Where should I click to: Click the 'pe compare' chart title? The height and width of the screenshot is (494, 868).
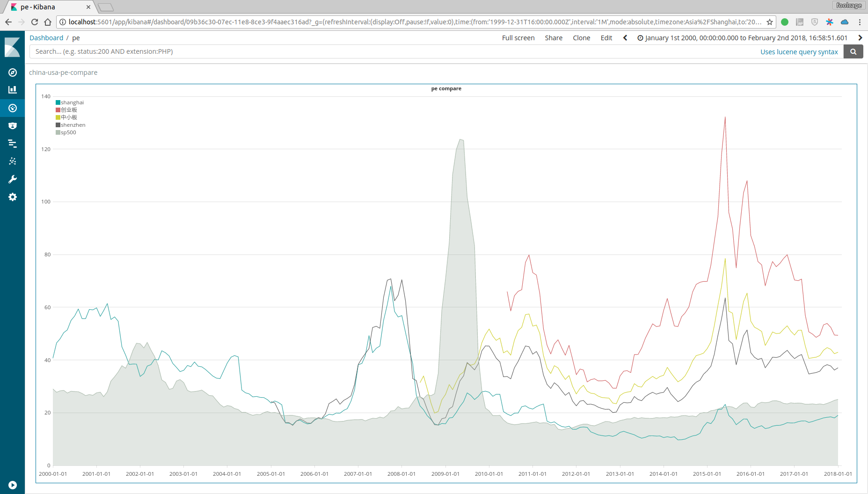pyautogui.click(x=446, y=88)
